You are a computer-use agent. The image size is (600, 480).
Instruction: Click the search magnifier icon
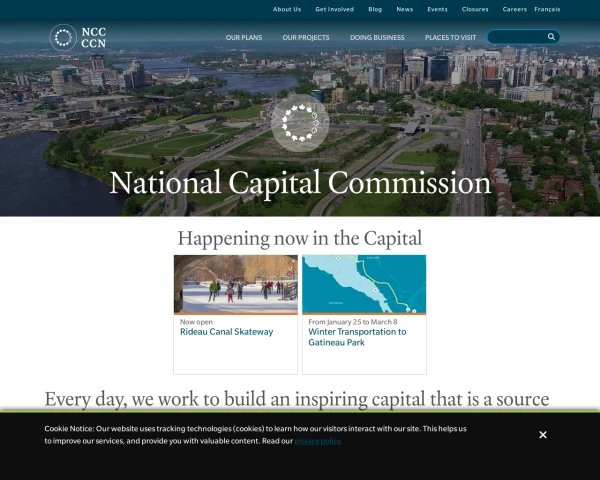551,37
